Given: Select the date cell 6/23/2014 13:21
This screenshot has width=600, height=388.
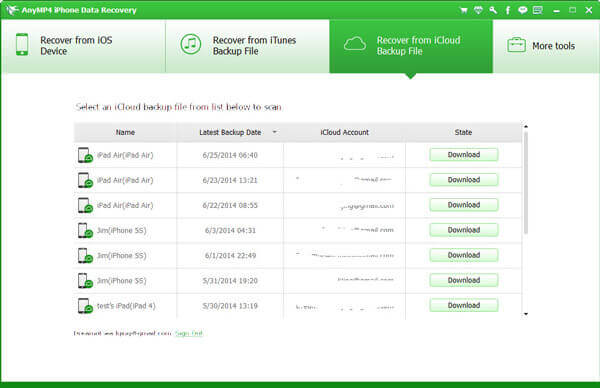Looking at the screenshot, I should coord(230,180).
